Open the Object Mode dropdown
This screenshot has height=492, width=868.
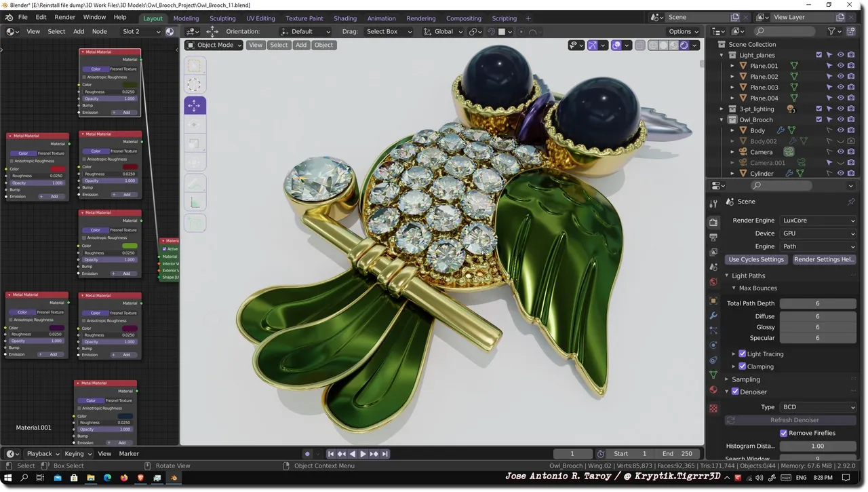click(x=214, y=45)
